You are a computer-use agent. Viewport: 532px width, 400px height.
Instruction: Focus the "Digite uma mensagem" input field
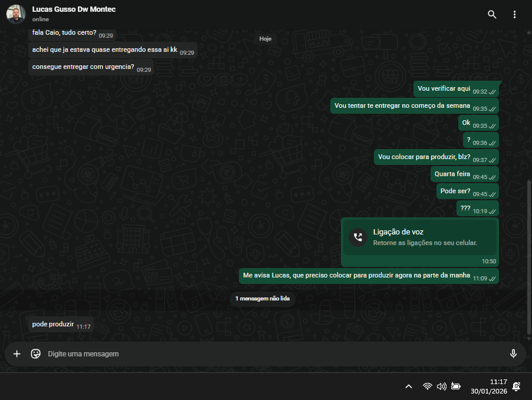point(265,354)
